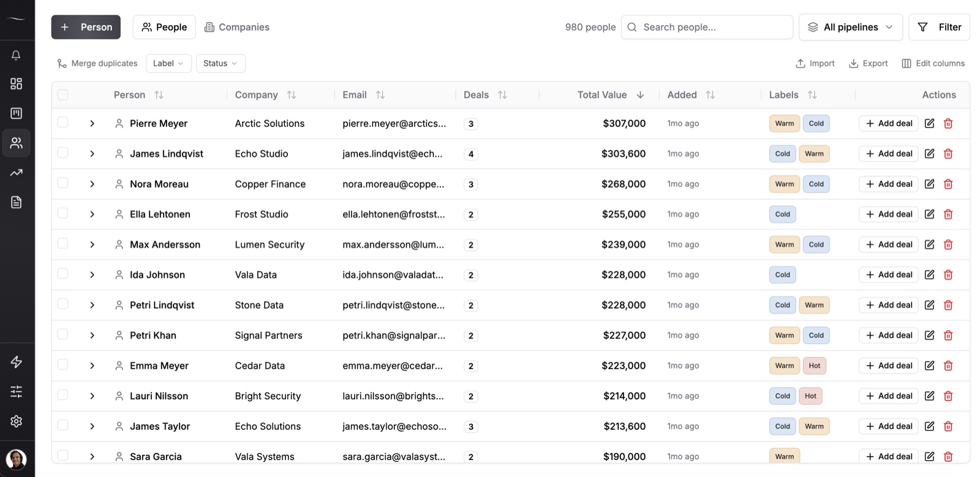
Task: Open the All pipelines dropdown
Action: tap(851, 27)
